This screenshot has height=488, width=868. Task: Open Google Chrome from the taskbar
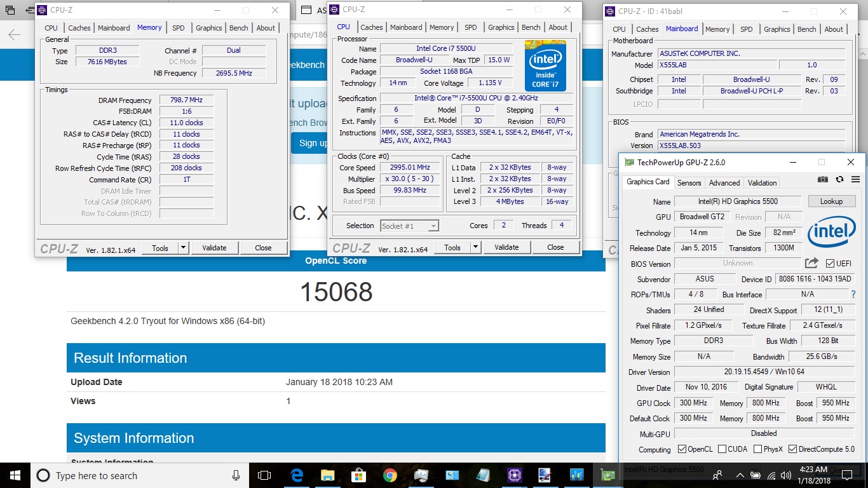[x=390, y=475]
